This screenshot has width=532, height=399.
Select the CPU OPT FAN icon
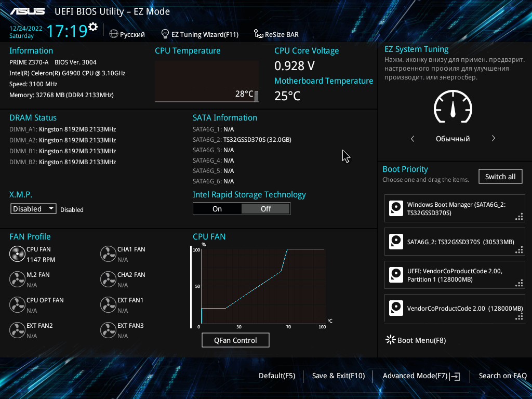17,305
